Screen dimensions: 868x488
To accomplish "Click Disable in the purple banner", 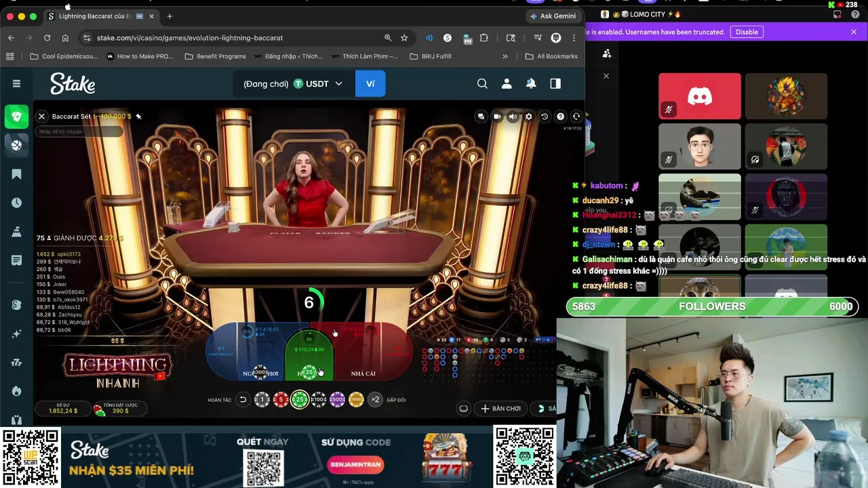I will (x=747, y=32).
